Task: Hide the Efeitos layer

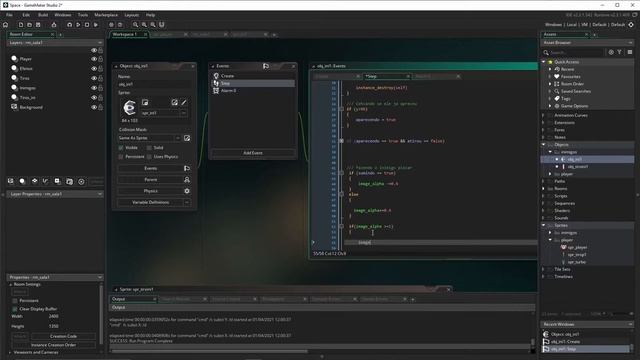Action: 94,69
